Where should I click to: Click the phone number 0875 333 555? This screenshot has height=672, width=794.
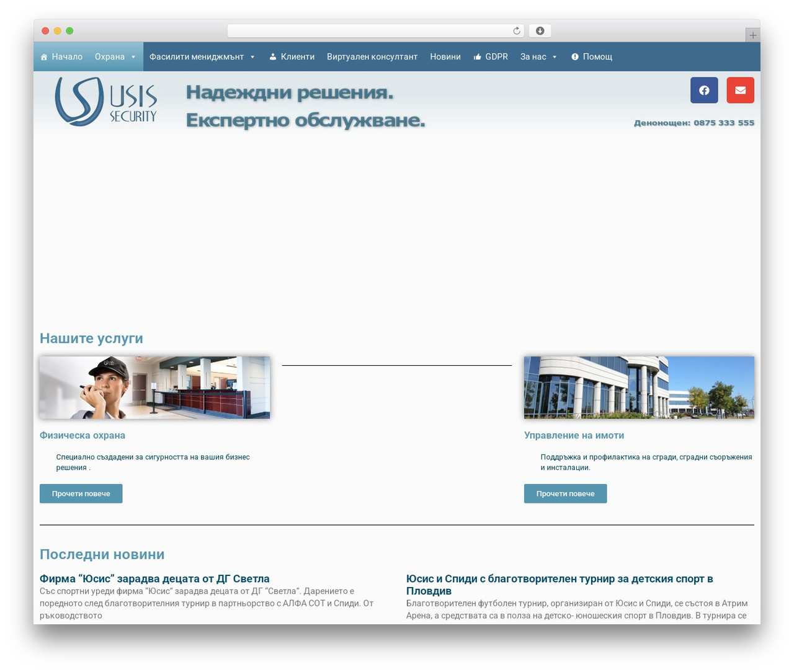pyautogui.click(x=724, y=123)
